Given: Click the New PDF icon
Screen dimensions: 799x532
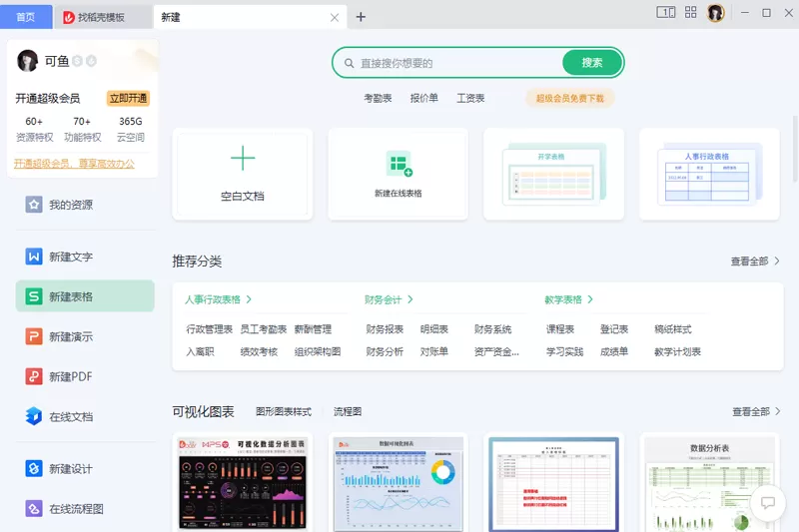Looking at the screenshot, I should point(34,376).
